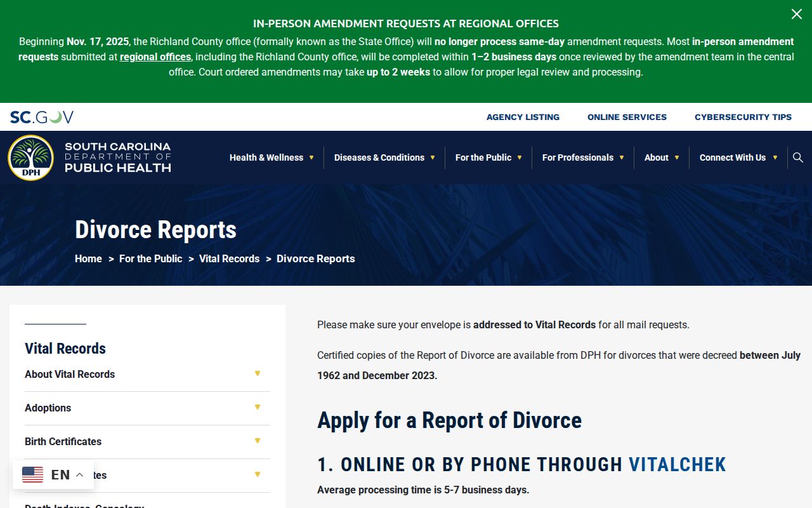Open the Cybersecurity Tips link
Image resolution: width=812 pixels, height=508 pixels.
743,117
